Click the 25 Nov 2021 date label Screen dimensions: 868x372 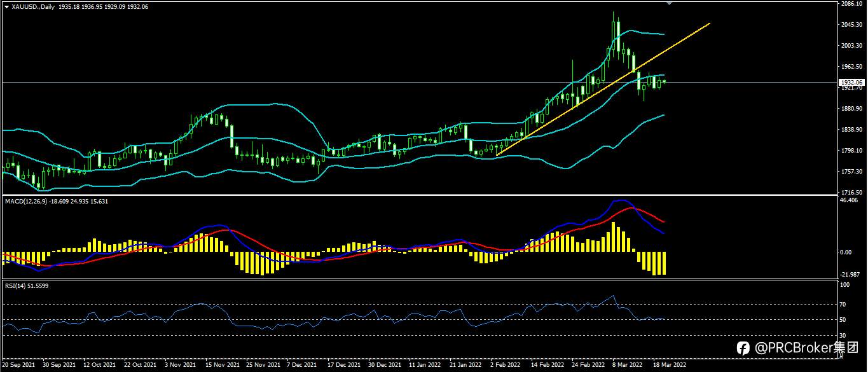click(x=262, y=366)
